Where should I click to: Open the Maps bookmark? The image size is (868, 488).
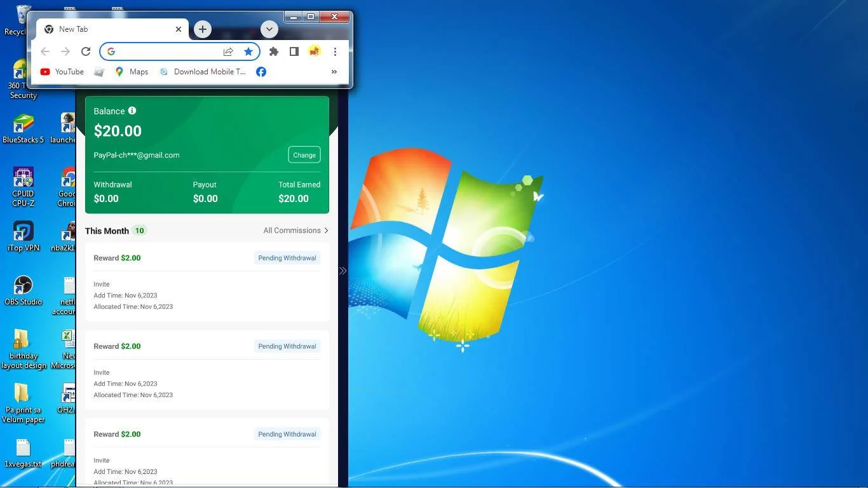pos(132,72)
